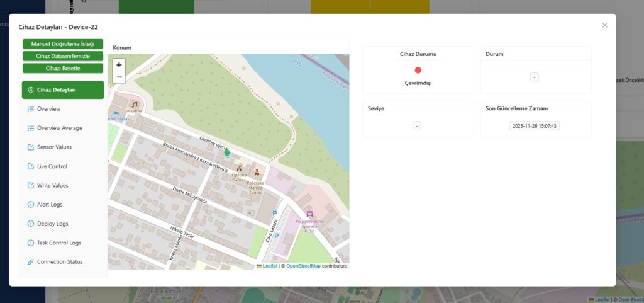Screen dimensions: 644x303
Task: Click the Alkatraz music venue icon on map
Action: (134, 105)
